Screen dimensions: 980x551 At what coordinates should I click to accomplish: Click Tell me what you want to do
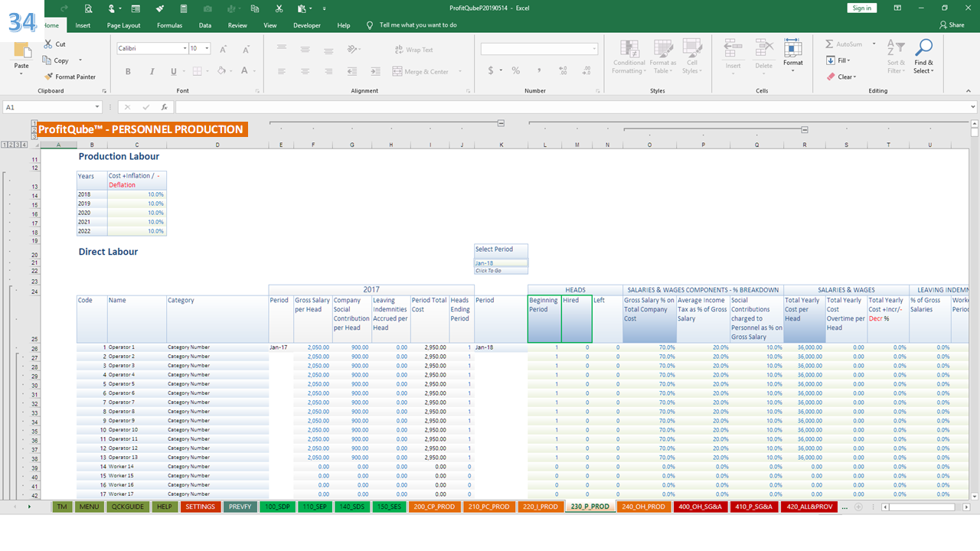click(x=418, y=25)
